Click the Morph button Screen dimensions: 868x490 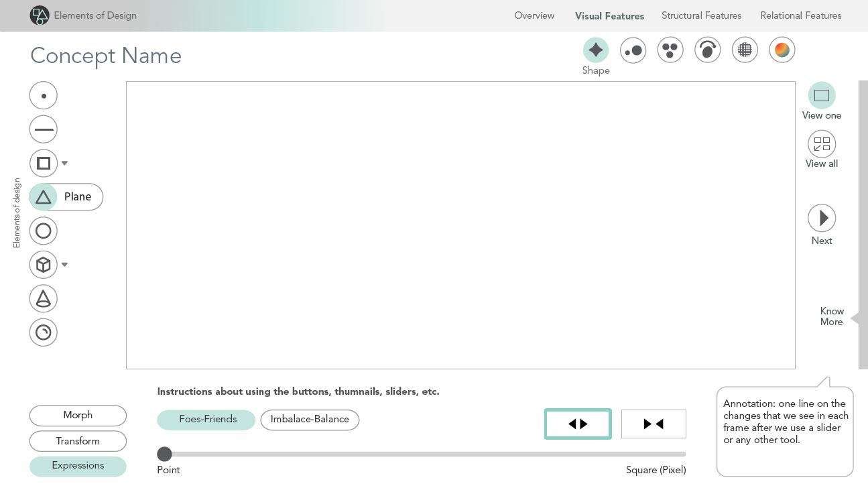tap(78, 416)
